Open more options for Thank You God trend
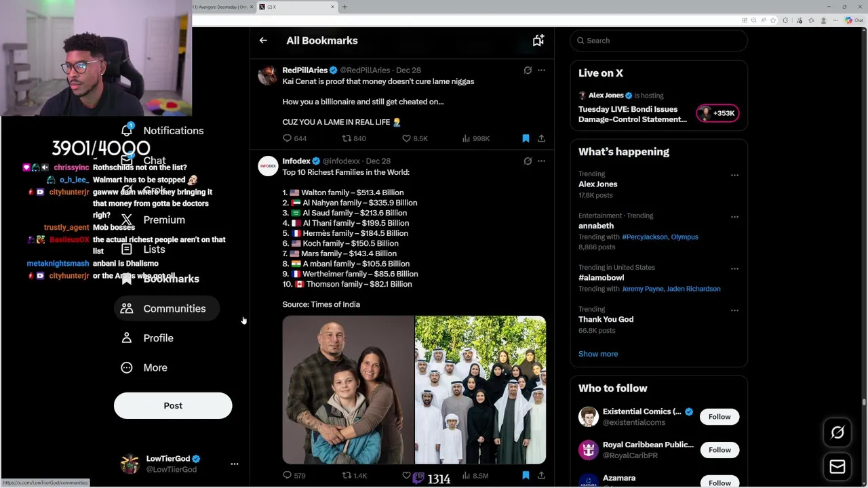The height and width of the screenshot is (488, 868). coord(734,310)
